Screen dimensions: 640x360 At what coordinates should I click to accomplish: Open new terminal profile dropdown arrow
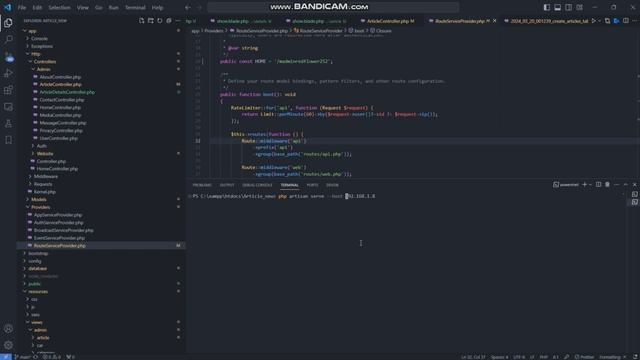(x=590, y=185)
